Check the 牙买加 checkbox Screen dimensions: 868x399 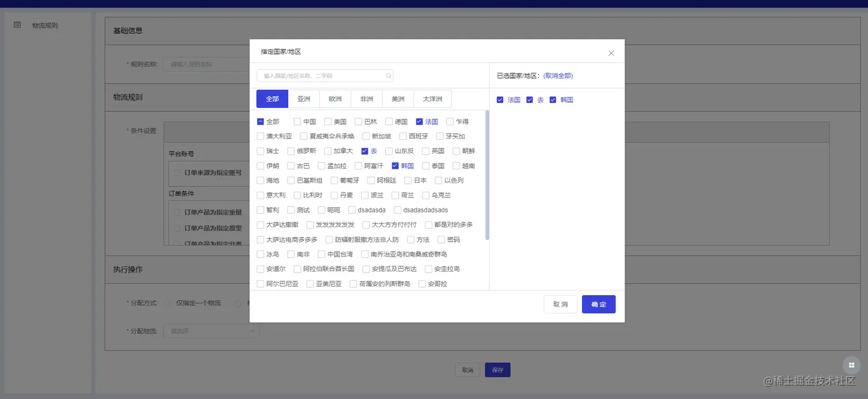(x=440, y=137)
